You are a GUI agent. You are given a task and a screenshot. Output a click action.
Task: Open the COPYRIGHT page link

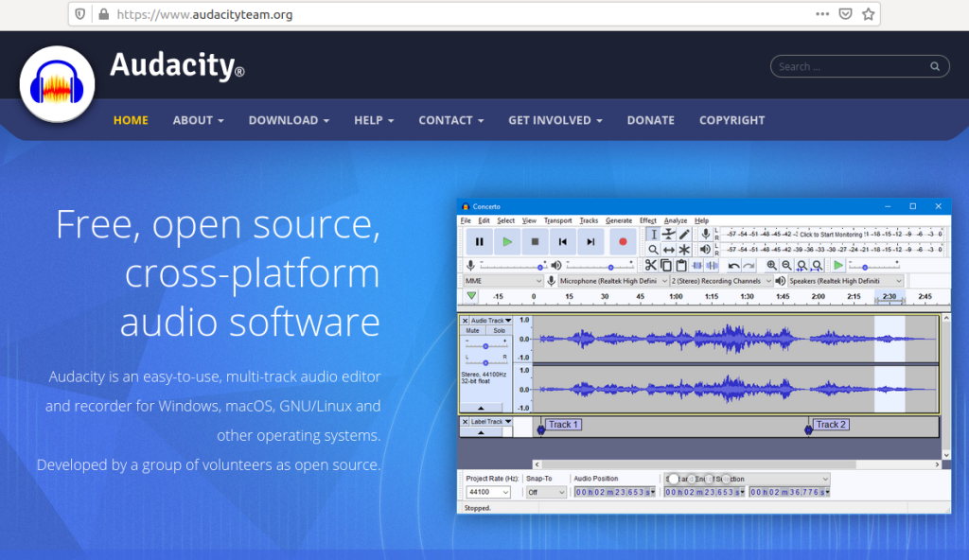tap(731, 120)
